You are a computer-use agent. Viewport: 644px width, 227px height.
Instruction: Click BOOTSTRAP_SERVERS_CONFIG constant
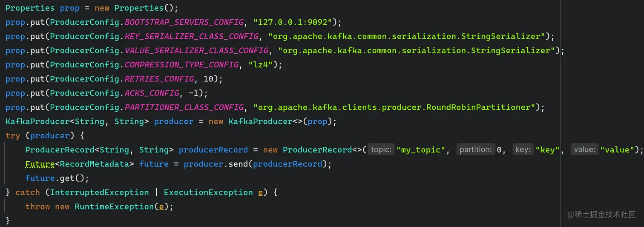(x=184, y=22)
